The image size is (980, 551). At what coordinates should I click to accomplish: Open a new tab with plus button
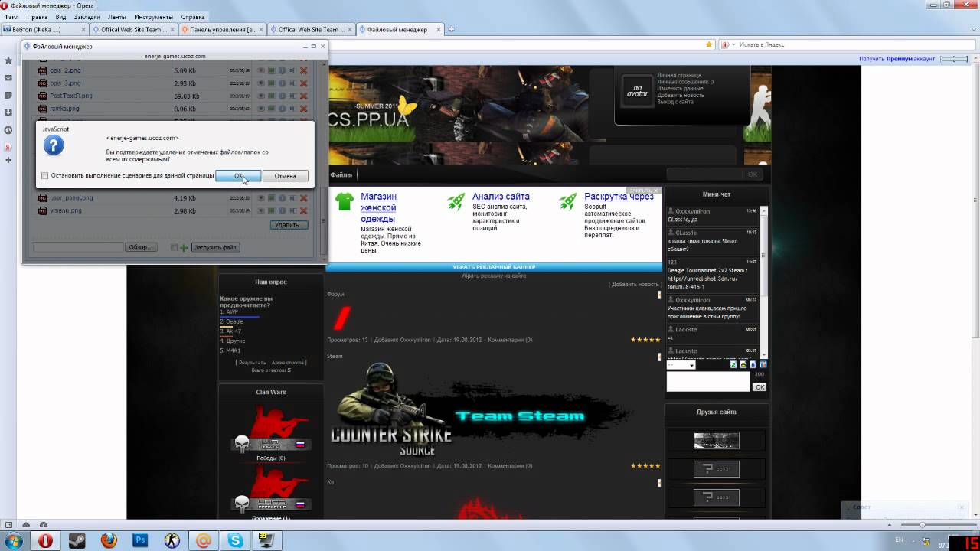coord(452,29)
